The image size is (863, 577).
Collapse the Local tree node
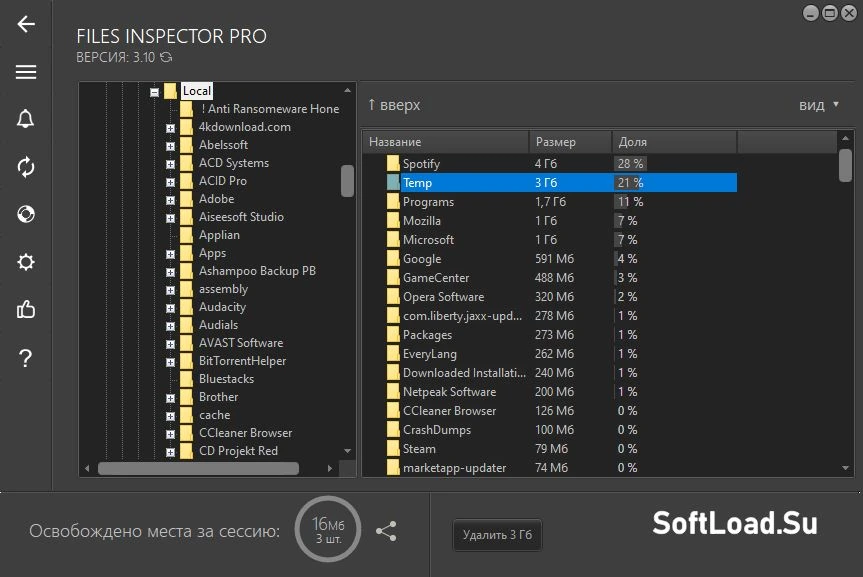click(x=155, y=92)
